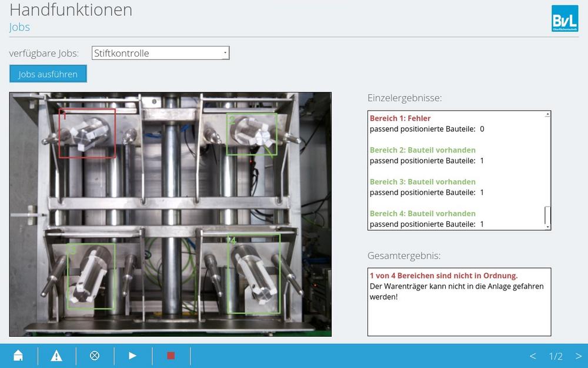This screenshot has height=368, width=588.
Task: Click 'Bereich 4: Bauteil vorhanden' result line
Action: pos(423,214)
